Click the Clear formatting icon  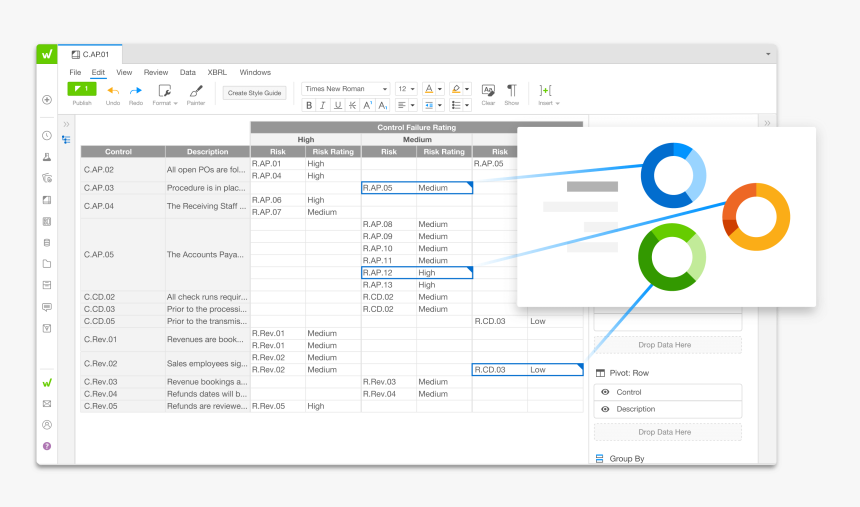pyautogui.click(x=488, y=90)
